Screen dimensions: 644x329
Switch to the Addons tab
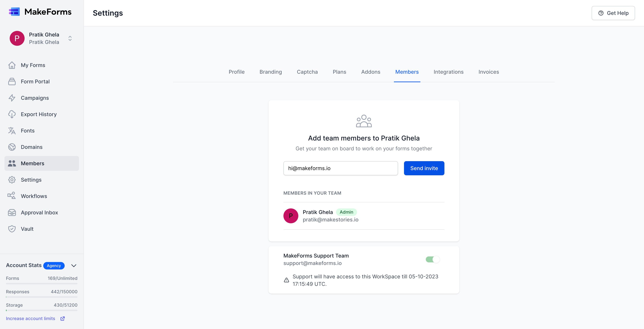[370, 72]
